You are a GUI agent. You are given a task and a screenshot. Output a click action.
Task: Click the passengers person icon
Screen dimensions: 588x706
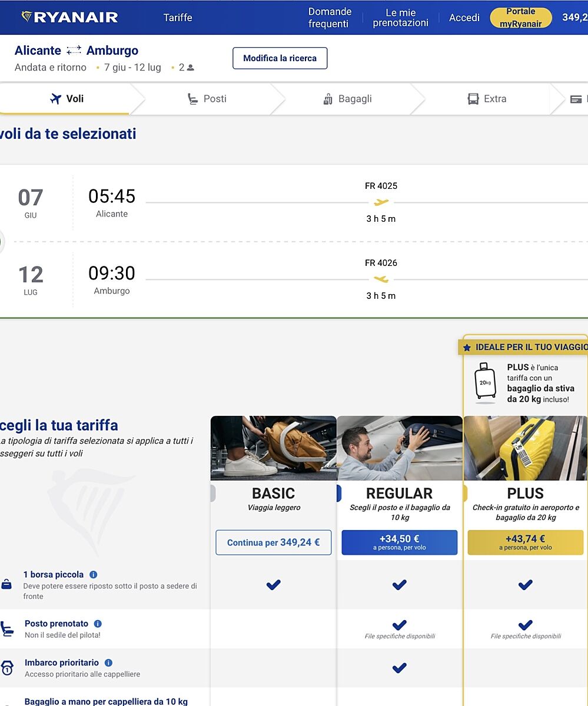pyautogui.click(x=190, y=68)
